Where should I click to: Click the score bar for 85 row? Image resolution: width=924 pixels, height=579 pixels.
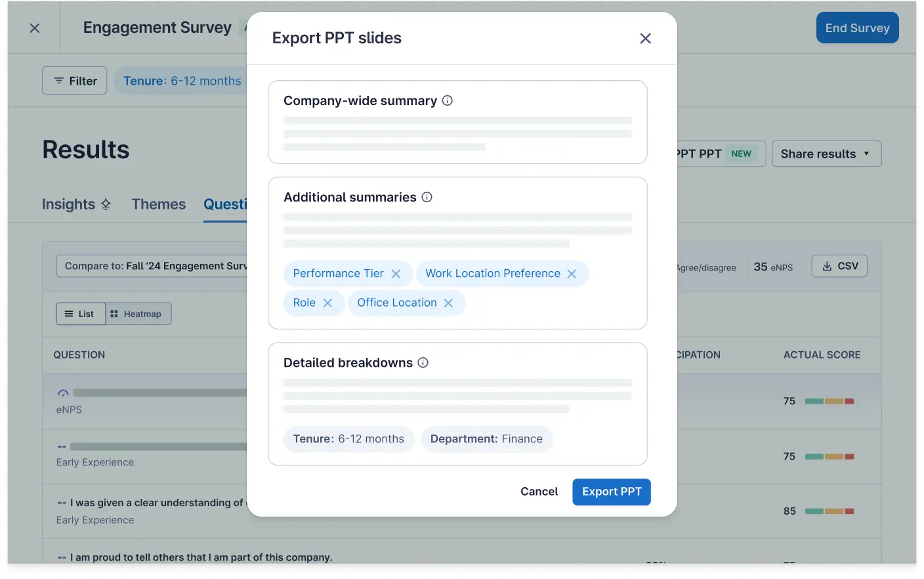coord(829,511)
